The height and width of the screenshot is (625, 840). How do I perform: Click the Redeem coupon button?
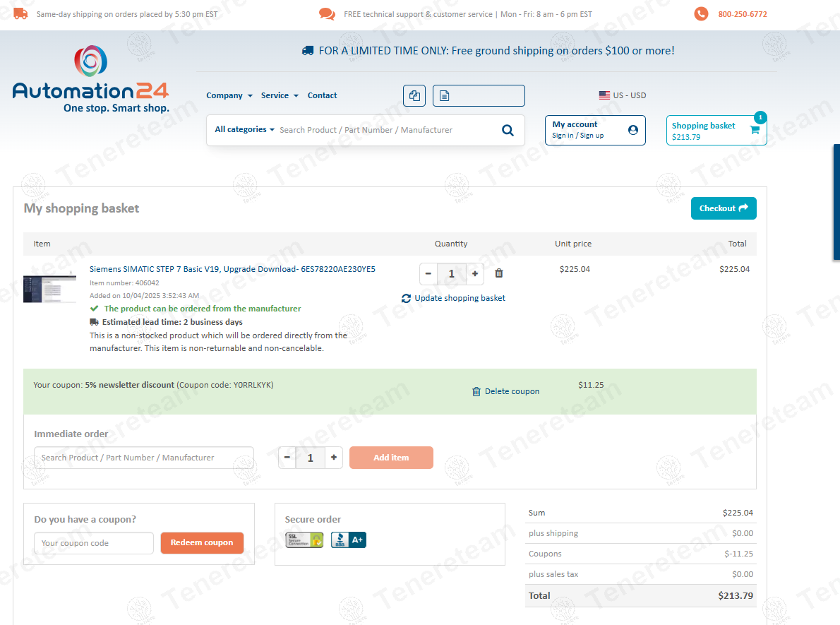(202, 543)
